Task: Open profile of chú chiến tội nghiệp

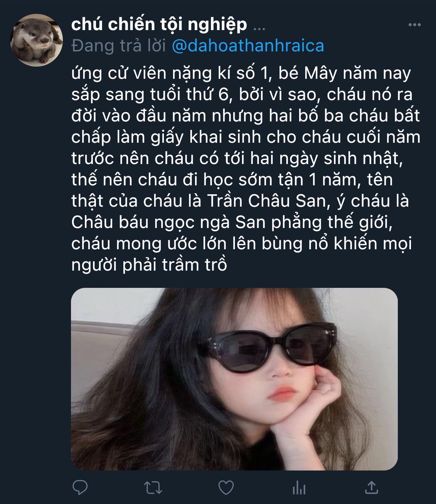Action: tap(159, 24)
